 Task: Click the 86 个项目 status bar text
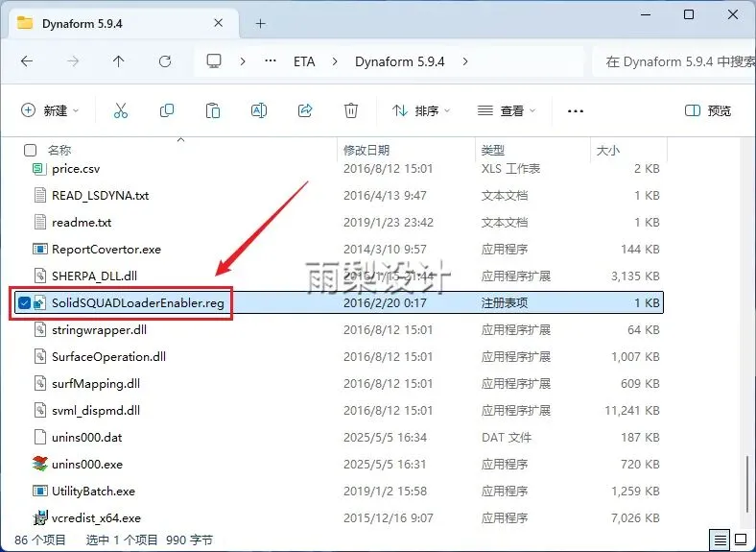[x=40, y=540]
